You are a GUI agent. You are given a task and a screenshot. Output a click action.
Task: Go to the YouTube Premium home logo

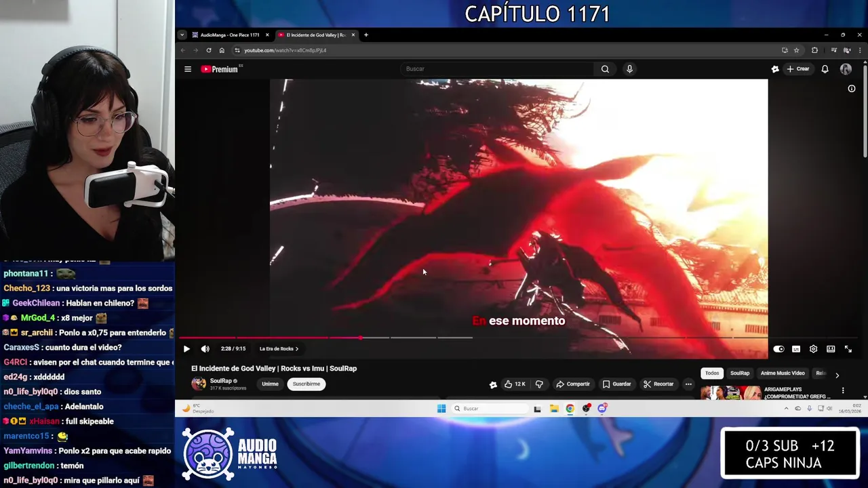[220, 69]
